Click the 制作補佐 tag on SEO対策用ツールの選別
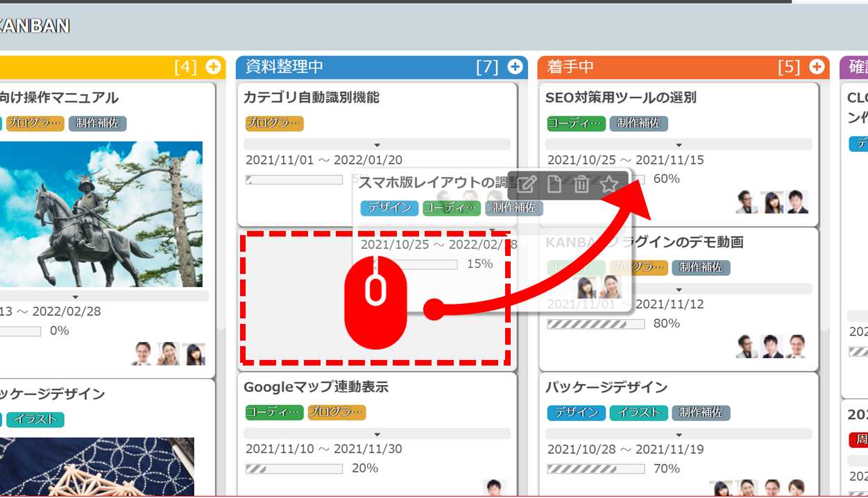Image resolution: width=868 pixels, height=498 pixels. pos(638,123)
